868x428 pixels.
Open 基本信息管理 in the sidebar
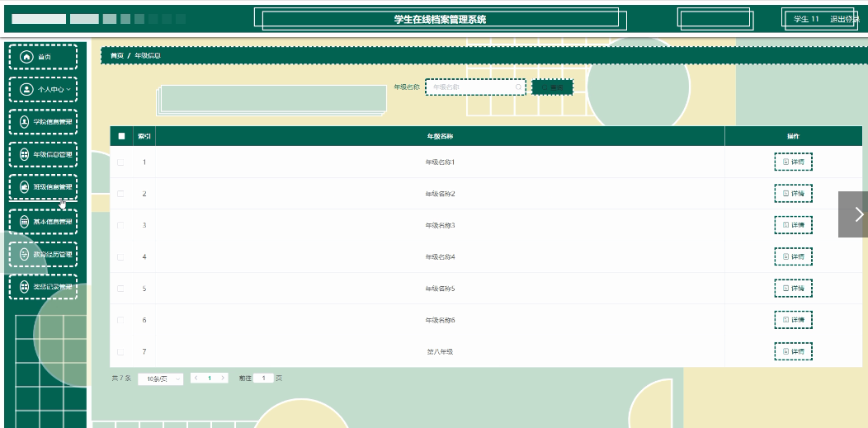(43, 222)
